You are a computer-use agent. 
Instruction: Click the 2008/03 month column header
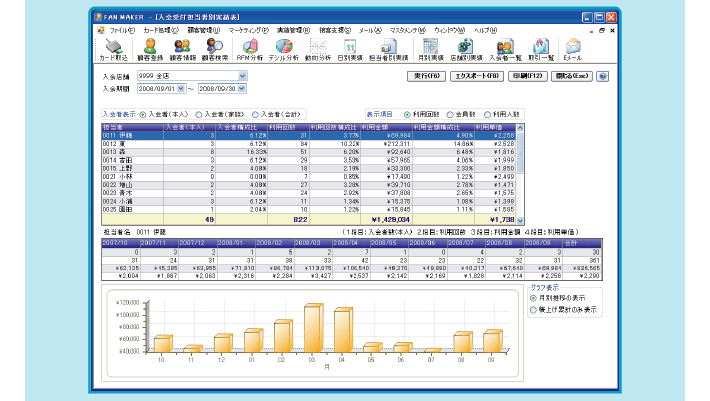click(313, 243)
